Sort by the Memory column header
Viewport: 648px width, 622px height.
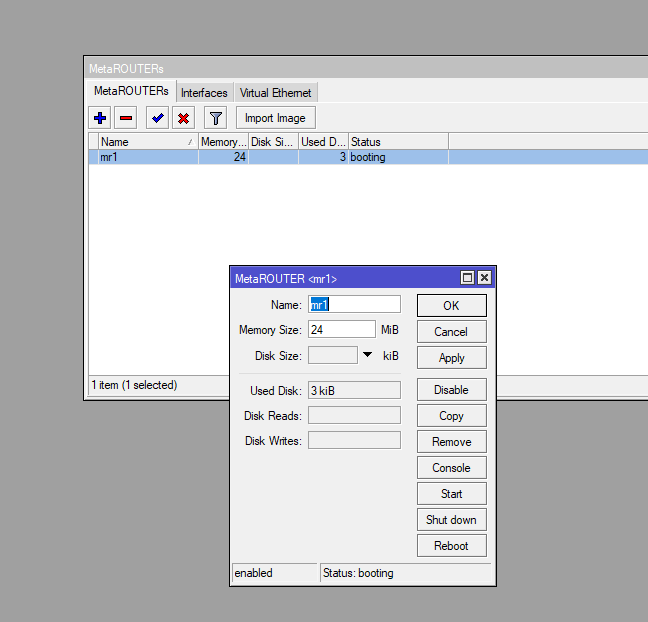(223, 142)
